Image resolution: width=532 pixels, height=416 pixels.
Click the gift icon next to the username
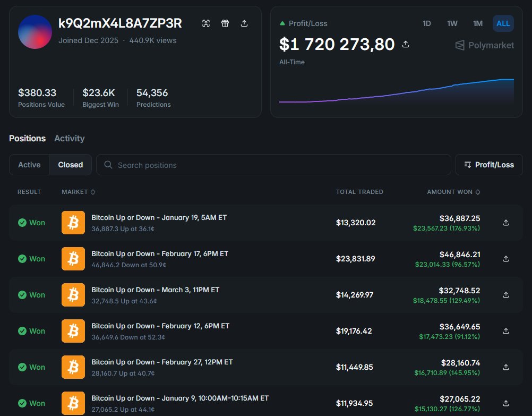click(x=225, y=23)
